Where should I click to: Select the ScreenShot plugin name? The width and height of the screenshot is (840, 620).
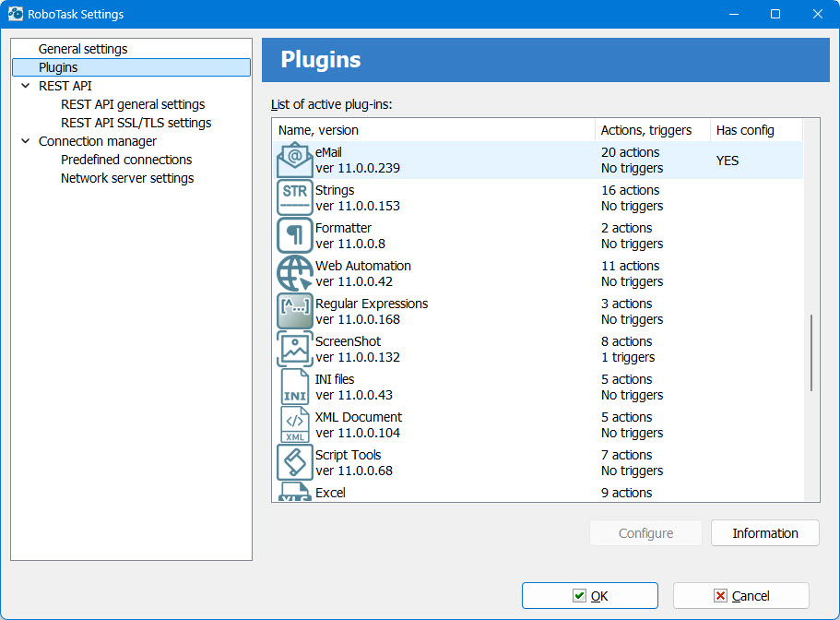(349, 341)
